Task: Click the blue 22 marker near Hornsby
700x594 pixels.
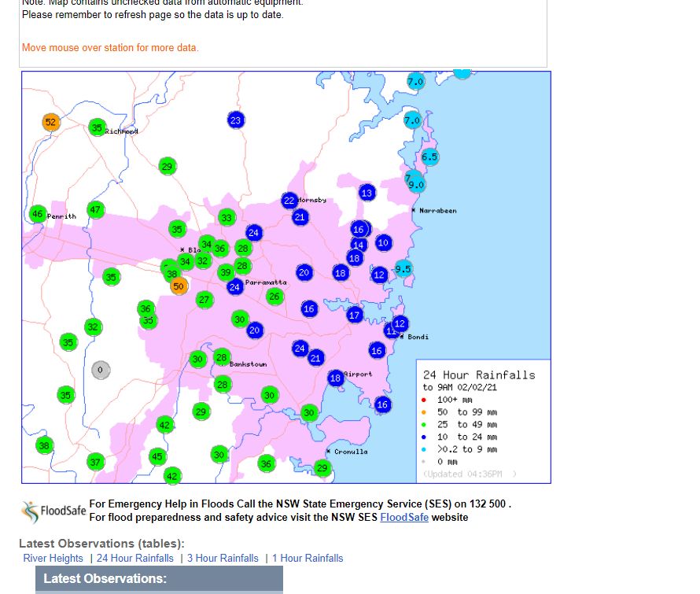Action: (x=289, y=201)
